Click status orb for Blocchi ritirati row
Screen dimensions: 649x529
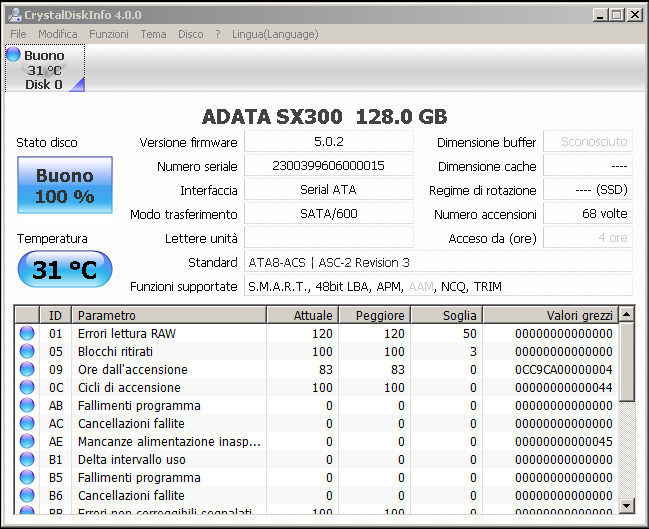[27, 351]
